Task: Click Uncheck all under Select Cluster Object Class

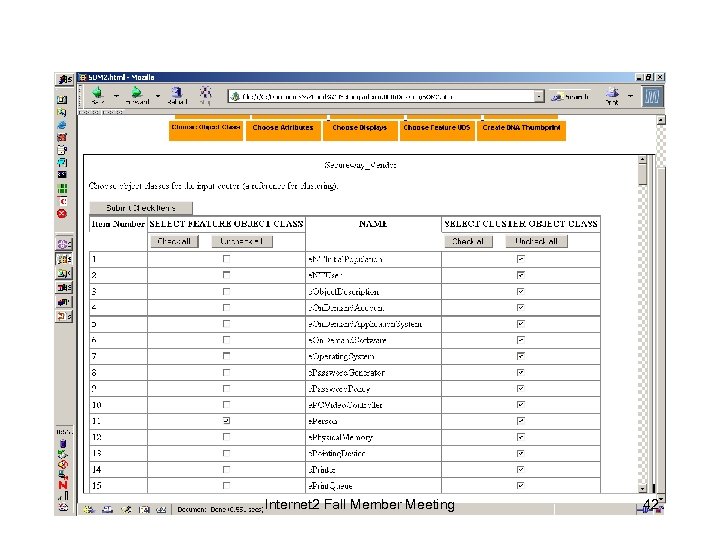Action: coord(536,241)
